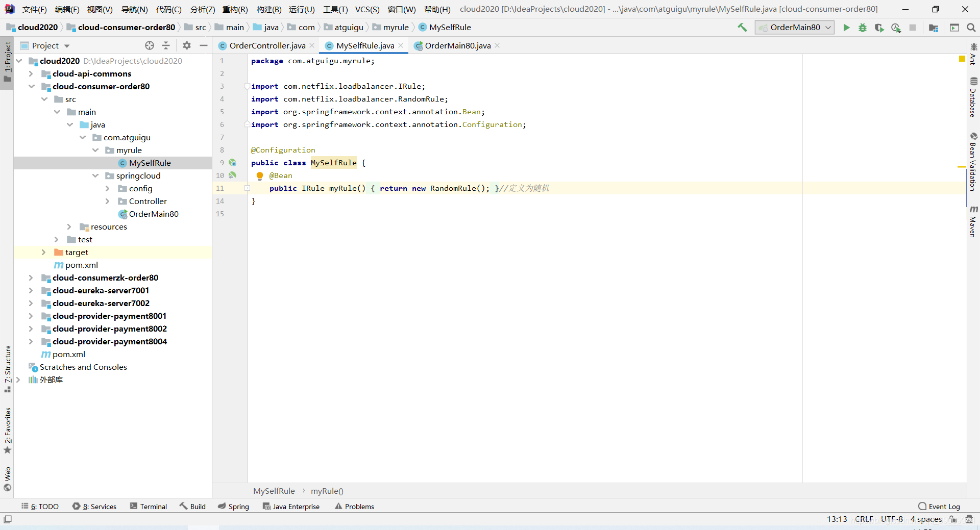The image size is (980, 530).
Task: Click the CRLF line separator widget
Action: (x=864, y=519)
